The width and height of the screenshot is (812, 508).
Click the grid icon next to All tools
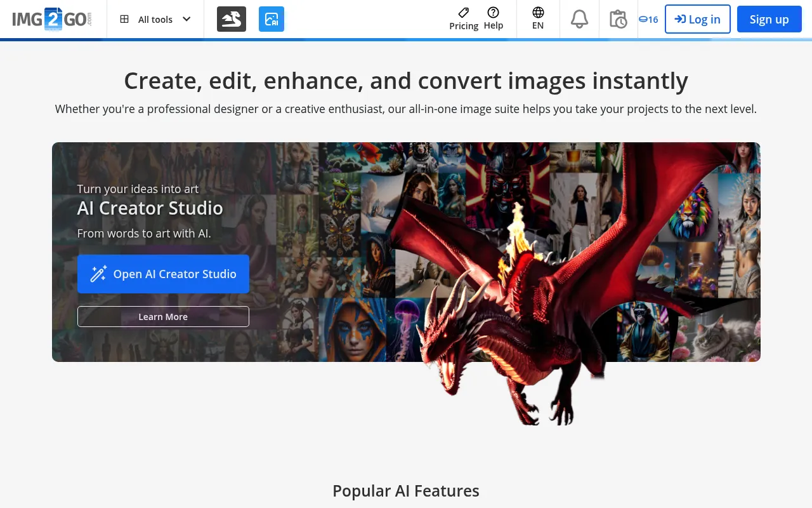[x=124, y=19]
